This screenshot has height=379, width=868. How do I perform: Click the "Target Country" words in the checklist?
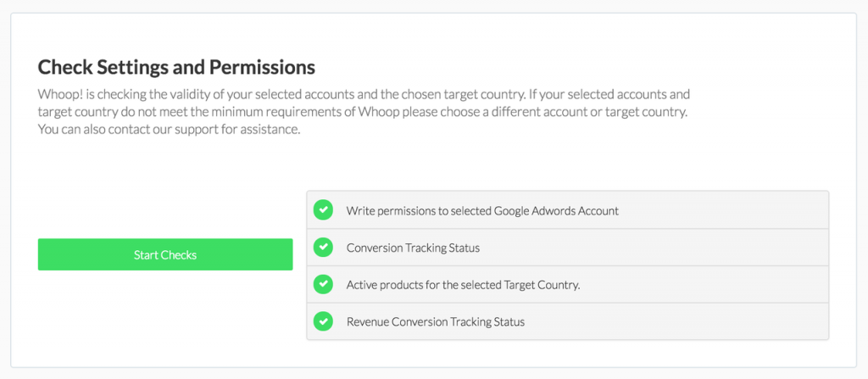(540, 286)
